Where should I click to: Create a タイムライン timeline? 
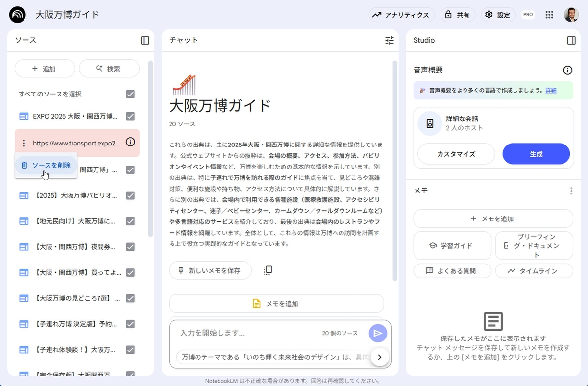[x=534, y=270]
